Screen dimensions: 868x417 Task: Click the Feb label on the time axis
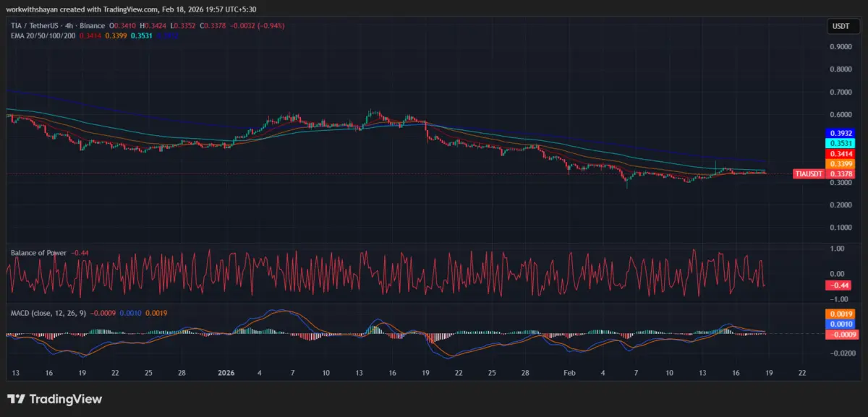pyautogui.click(x=569, y=373)
